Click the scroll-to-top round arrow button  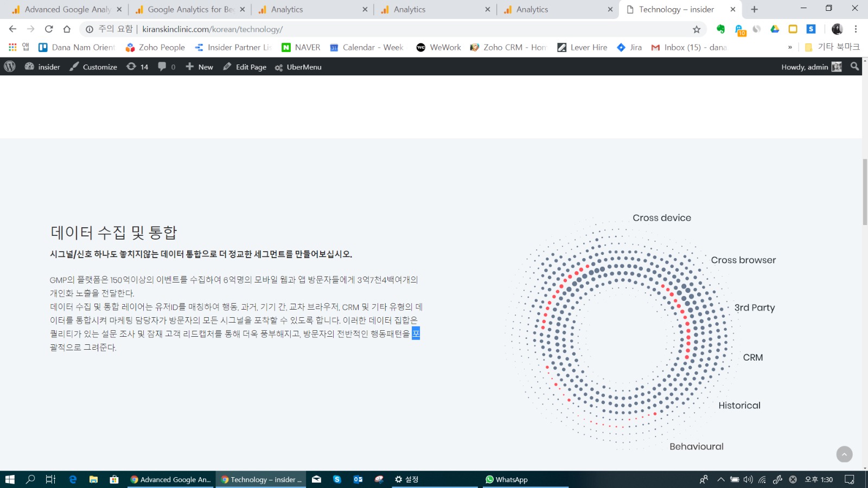coord(844,454)
